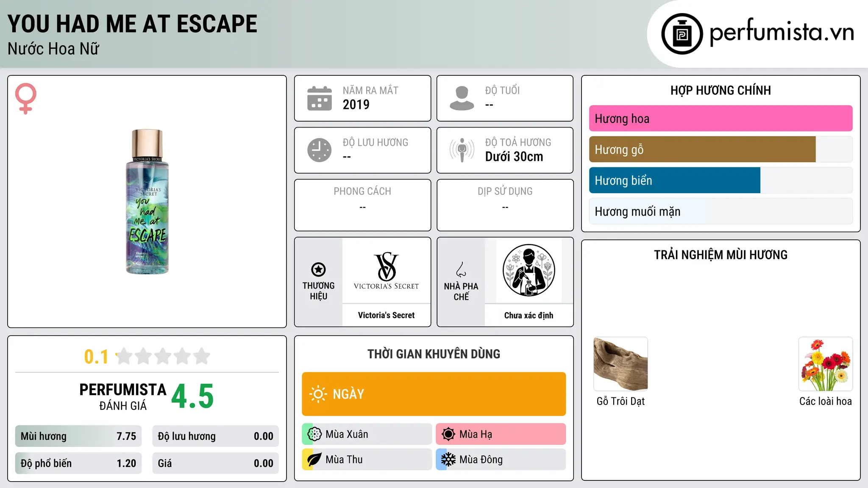Click the Perfumista Đánh giá label
Image resolution: width=868 pixels, height=488 pixels.
point(123,396)
